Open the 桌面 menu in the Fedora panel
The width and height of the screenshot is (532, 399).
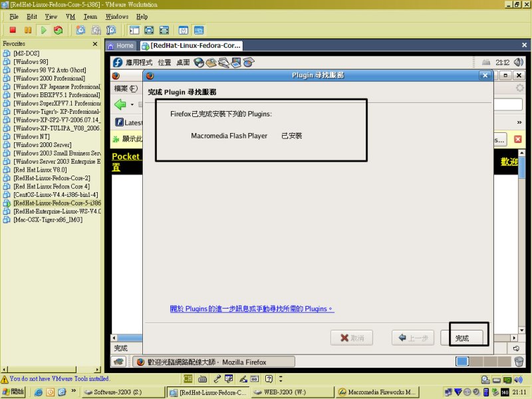tap(184, 63)
